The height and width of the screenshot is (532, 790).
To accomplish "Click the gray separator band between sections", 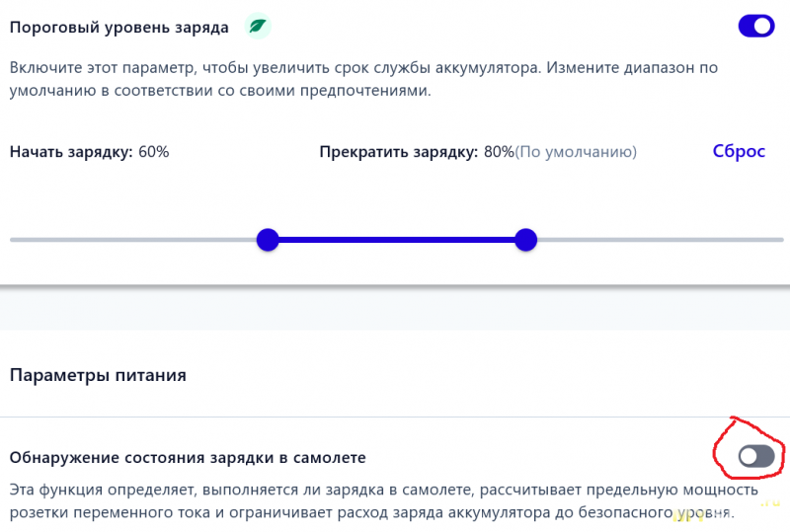I will [x=395, y=310].
